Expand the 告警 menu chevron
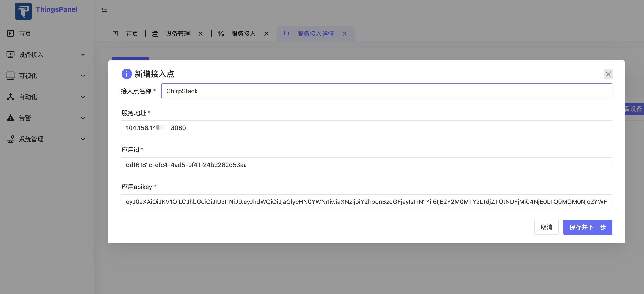Viewport: 644px width, 294px height. (x=83, y=118)
